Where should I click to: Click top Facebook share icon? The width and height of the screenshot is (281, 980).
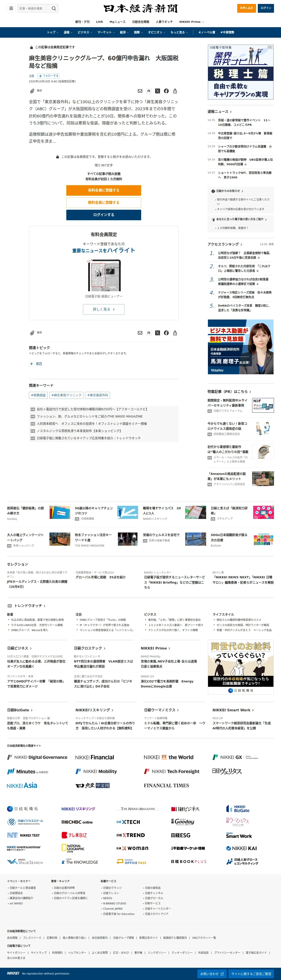click(166, 91)
